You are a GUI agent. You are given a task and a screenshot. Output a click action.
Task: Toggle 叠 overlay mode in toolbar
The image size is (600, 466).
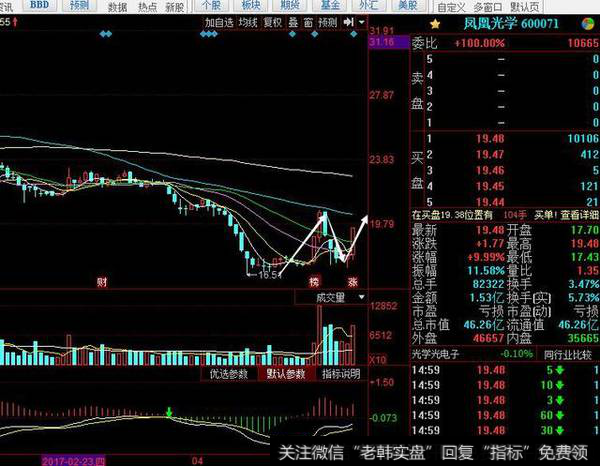(292, 21)
